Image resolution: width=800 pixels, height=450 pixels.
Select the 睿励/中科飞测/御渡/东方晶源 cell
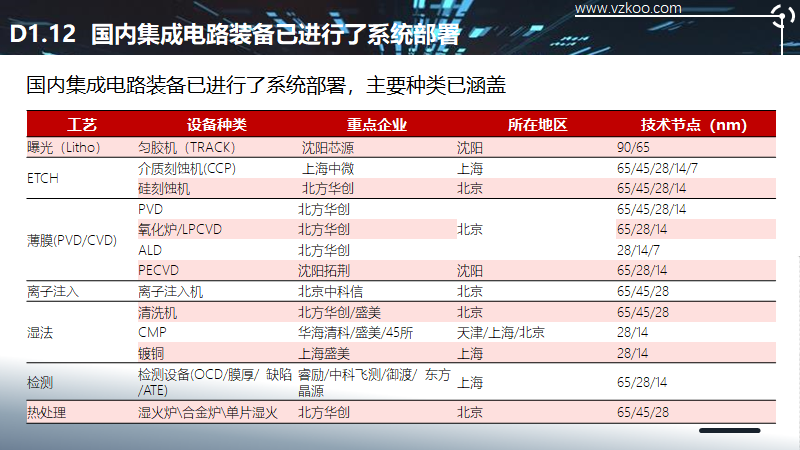[x=374, y=383]
